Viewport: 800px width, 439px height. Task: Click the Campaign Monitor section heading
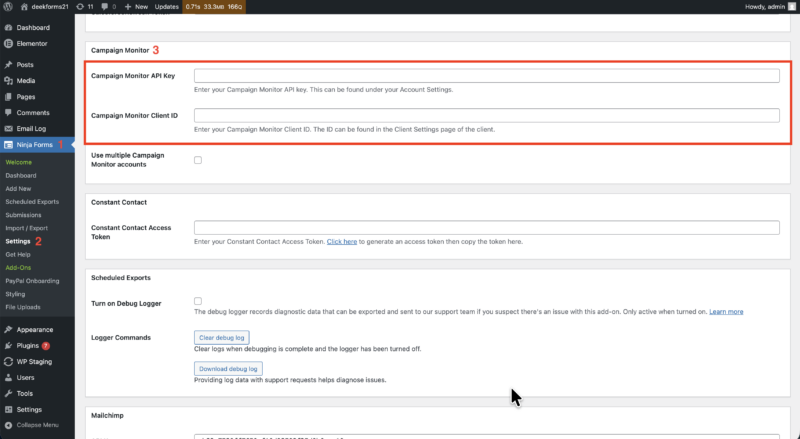tap(120, 50)
